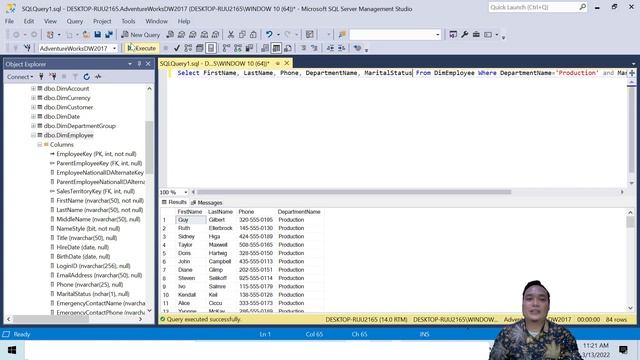Image resolution: width=640 pixels, height=360 pixels.
Task: Open the Tools menu
Action: 128,21
